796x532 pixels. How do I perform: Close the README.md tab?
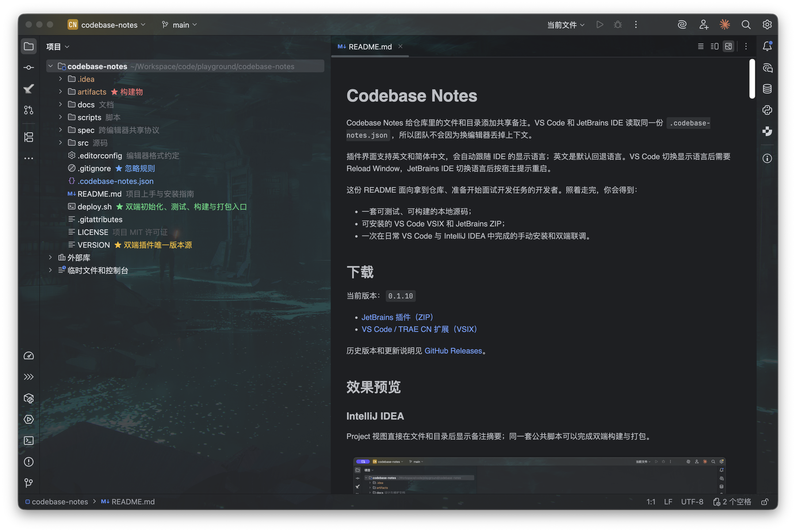click(400, 46)
